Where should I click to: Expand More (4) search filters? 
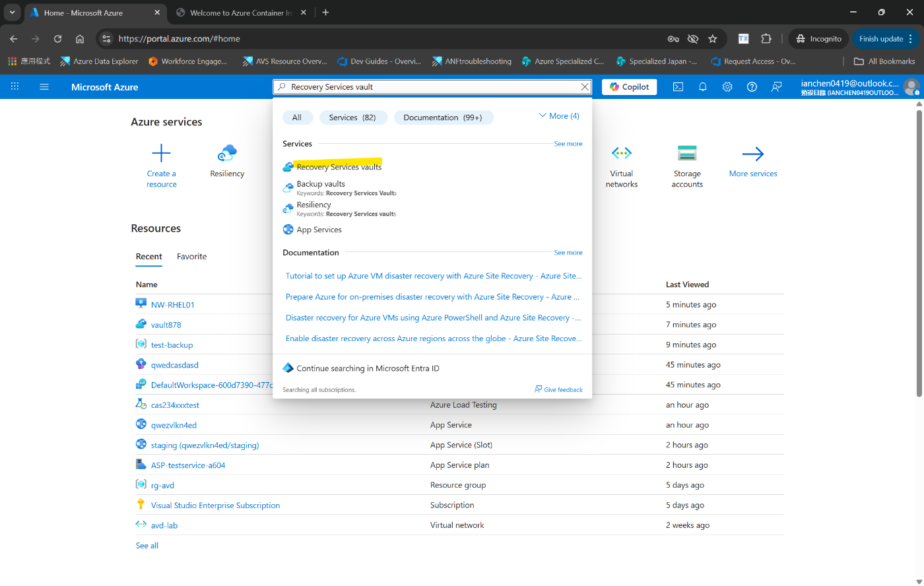(559, 116)
